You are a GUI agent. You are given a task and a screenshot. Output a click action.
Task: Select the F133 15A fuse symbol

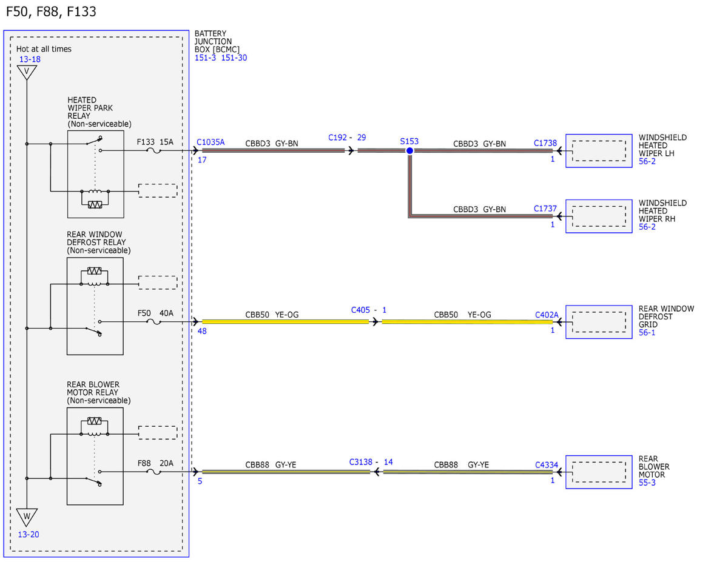point(154,150)
